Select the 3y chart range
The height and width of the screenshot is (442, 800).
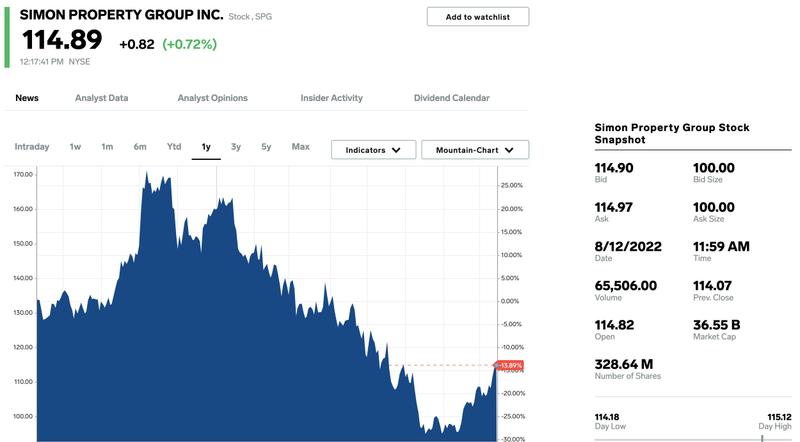click(x=236, y=147)
